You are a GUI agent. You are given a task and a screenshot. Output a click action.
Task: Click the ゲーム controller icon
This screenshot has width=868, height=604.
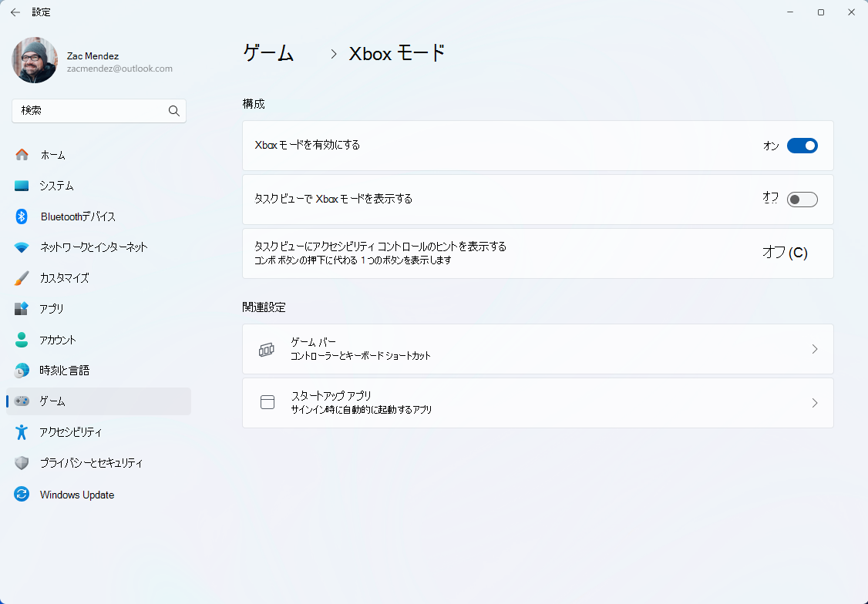point(22,401)
